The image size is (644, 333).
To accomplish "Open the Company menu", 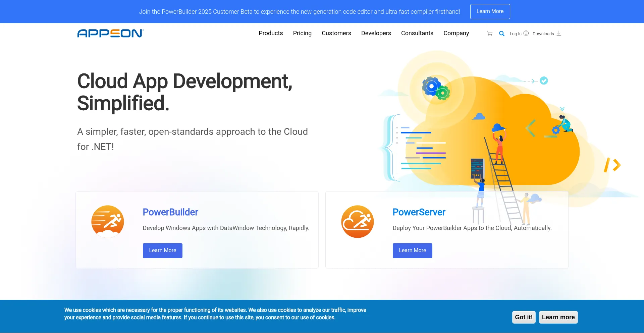I will pos(456,33).
